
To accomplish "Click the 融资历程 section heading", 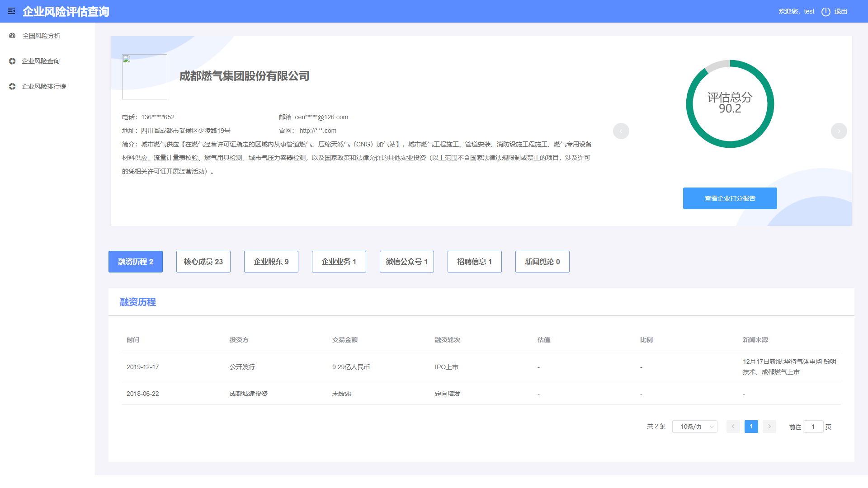I will point(138,302).
